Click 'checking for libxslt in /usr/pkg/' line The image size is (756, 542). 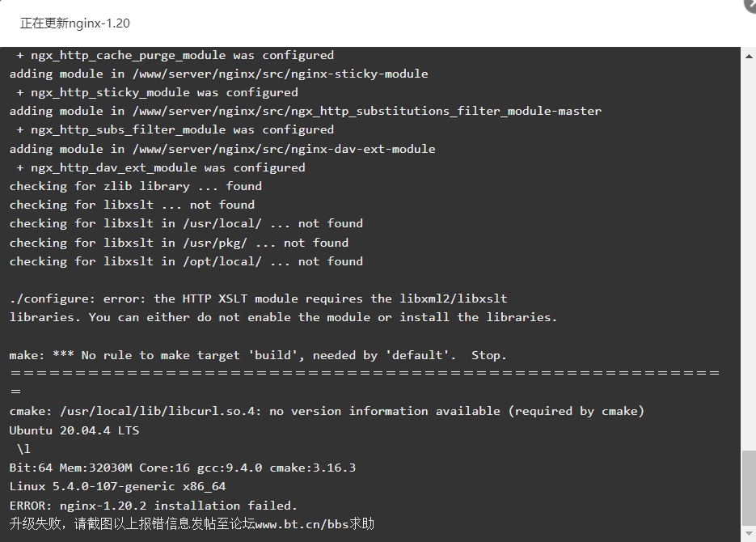[x=179, y=243]
